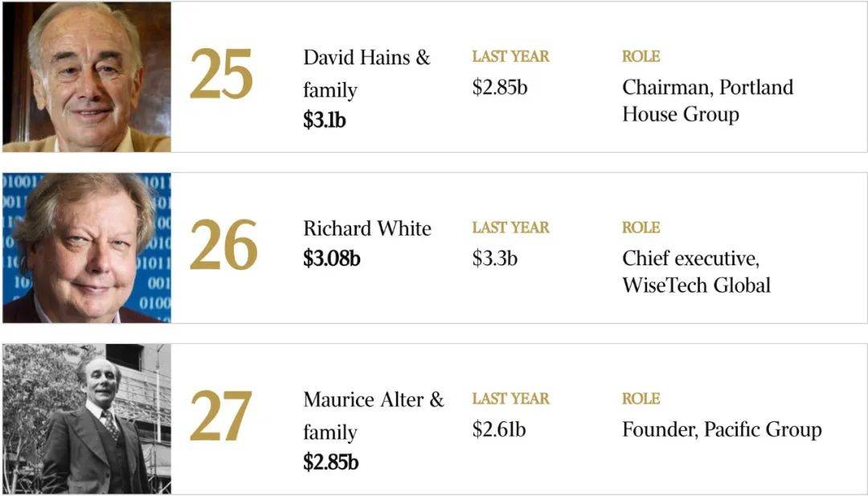Click Chairman, Portland House Group role
Image resolution: width=868 pixels, height=496 pixels.
pos(707,100)
